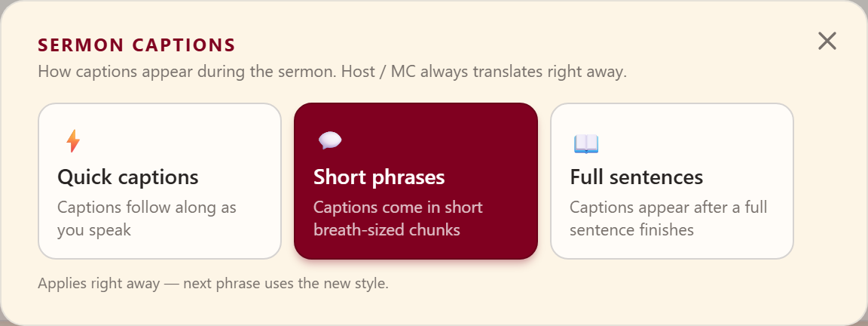Screen dimensions: 868x326
Task: Click "Captions follow along as you speak" description
Action: click(147, 218)
